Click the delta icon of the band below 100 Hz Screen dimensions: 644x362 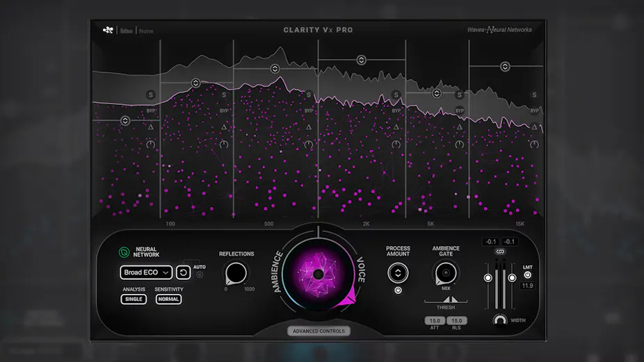coord(151,127)
